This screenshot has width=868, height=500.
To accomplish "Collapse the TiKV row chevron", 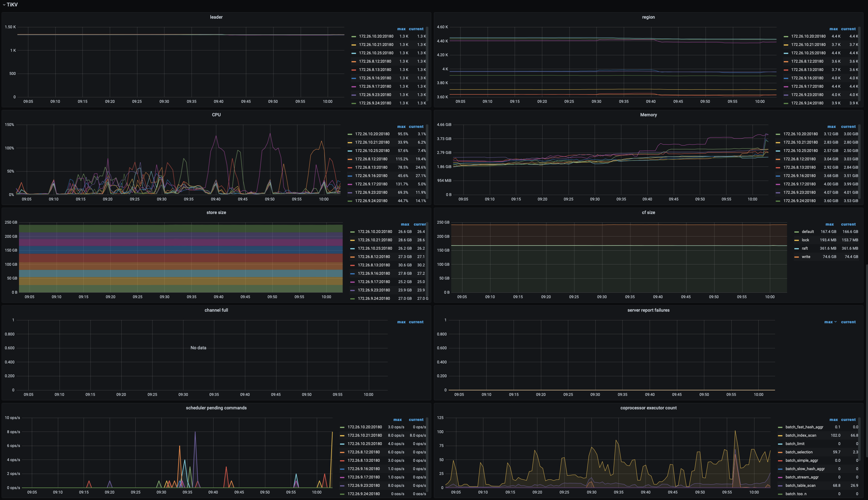I will [4, 5].
